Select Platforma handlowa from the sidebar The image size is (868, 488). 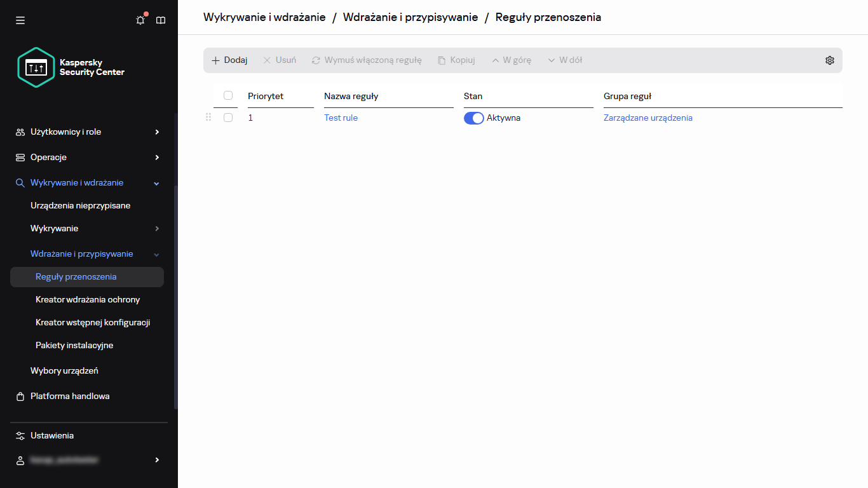(x=71, y=396)
